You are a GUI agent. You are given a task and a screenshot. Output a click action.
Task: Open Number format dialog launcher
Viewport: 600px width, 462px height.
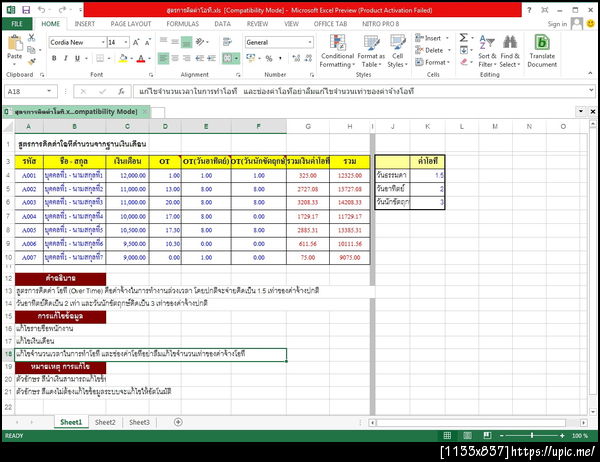click(x=312, y=75)
